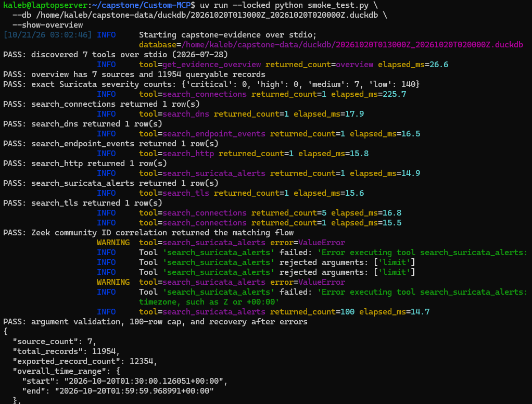
Task: Click the --show-overview flag
Action: tap(47, 25)
